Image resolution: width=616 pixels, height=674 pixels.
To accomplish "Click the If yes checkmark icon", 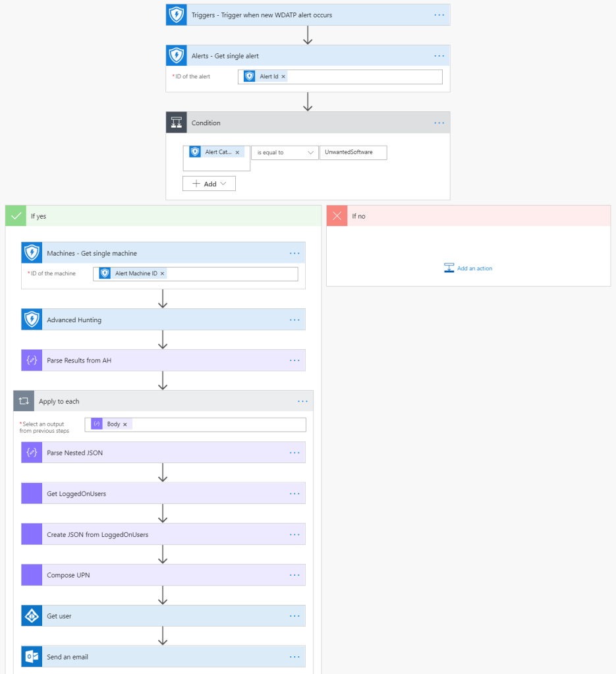I will 16,216.
